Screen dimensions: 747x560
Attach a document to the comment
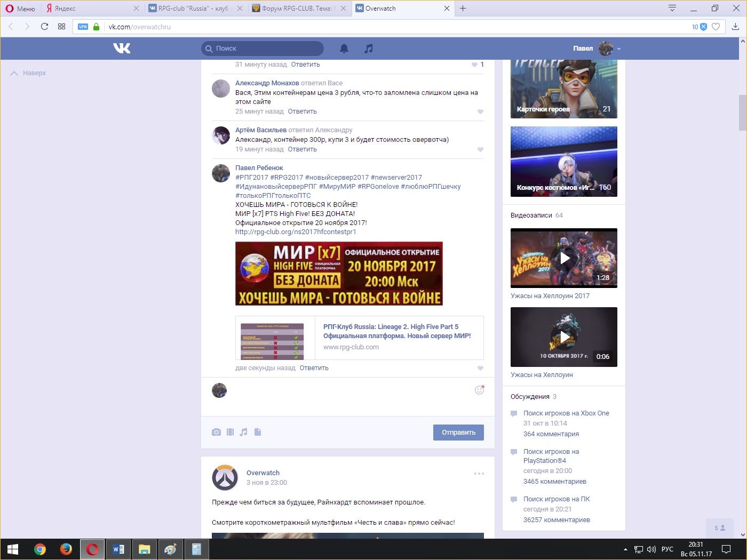click(258, 432)
